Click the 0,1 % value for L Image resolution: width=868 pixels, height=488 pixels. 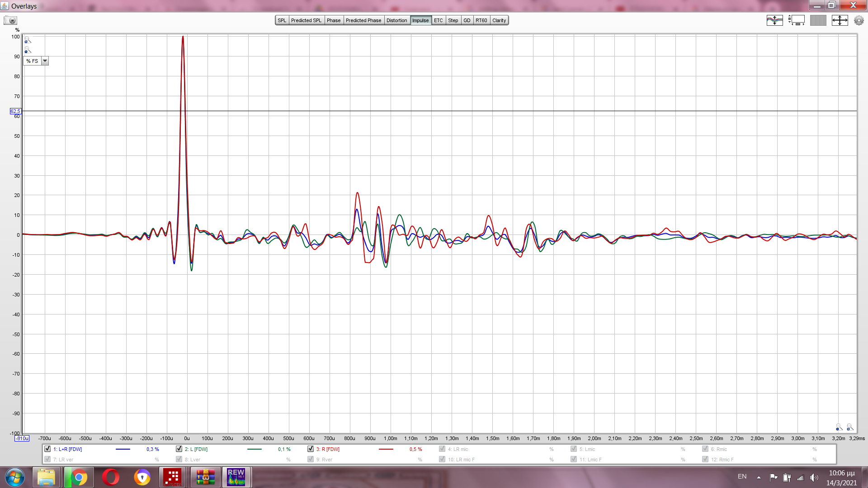[284, 449]
